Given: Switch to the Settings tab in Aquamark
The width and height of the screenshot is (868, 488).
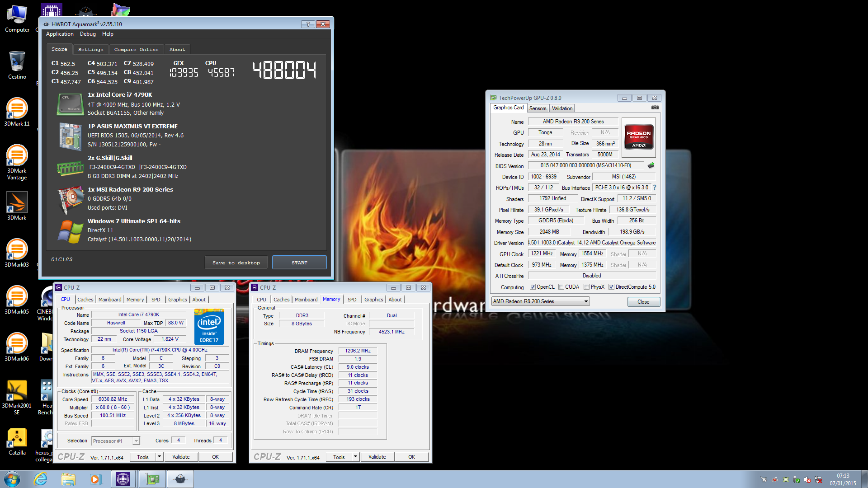Looking at the screenshot, I should tap(90, 50).
